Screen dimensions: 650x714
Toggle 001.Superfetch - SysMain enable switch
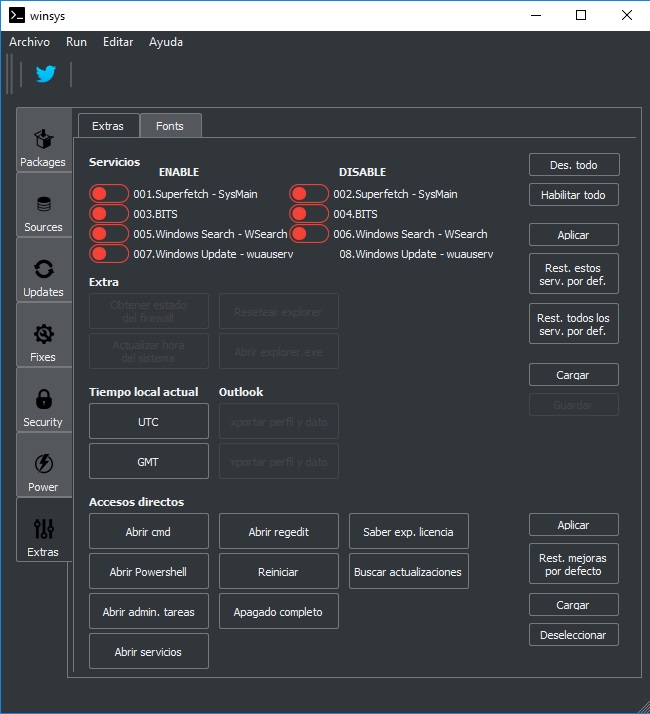(x=108, y=194)
